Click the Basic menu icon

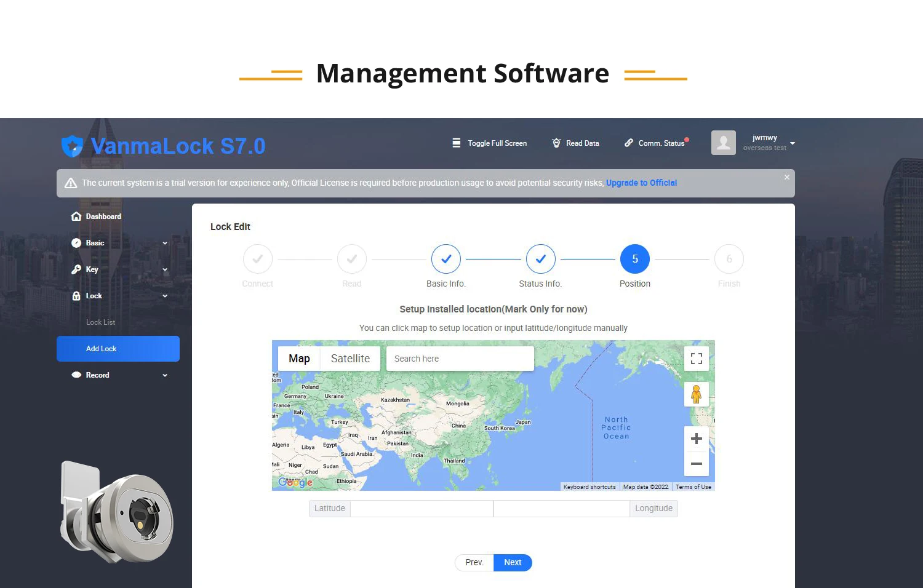tap(76, 243)
